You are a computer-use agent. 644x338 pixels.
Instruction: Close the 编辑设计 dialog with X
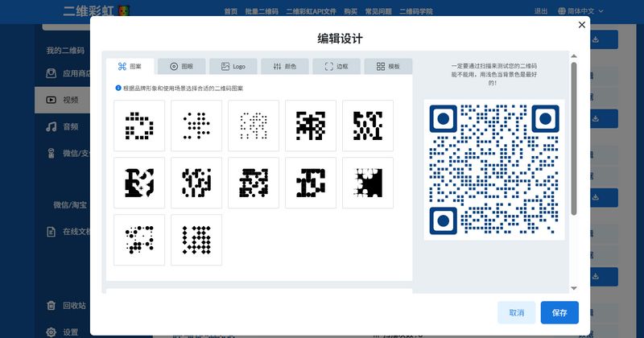click(x=582, y=25)
